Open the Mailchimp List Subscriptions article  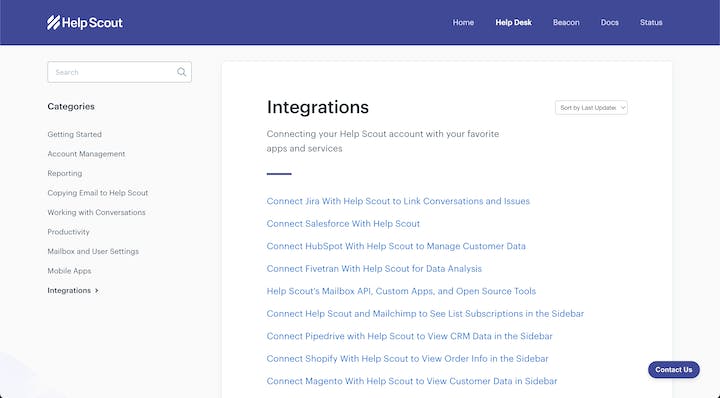coord(425,314)
